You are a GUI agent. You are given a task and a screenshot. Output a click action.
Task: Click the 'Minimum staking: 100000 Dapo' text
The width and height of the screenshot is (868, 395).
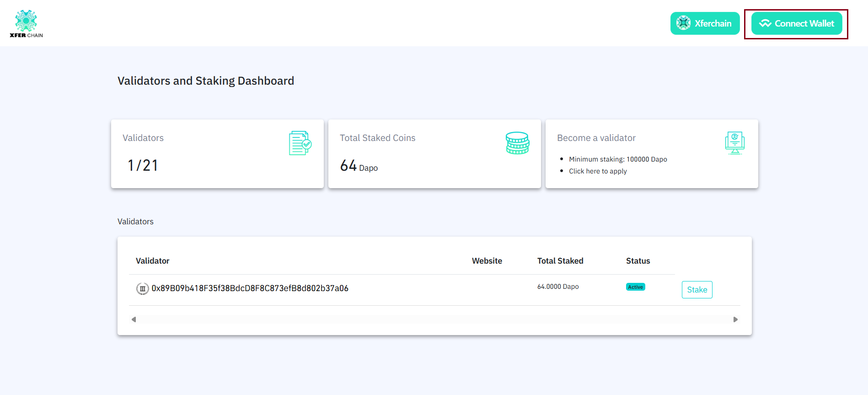point(618,159)
